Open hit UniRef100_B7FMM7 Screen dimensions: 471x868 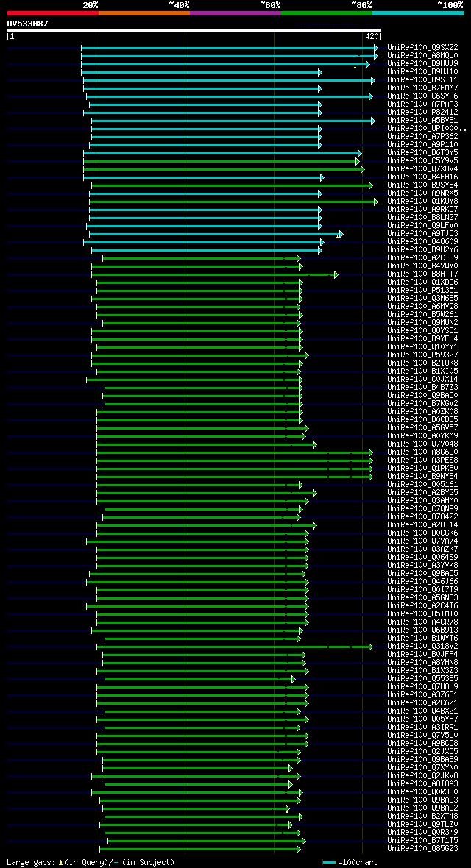point(422,88)
